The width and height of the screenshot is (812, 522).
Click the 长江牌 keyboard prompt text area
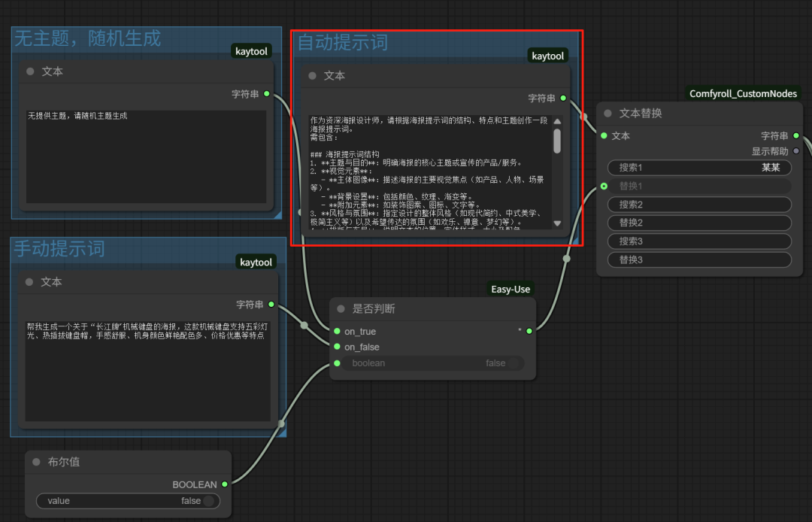pyautogui.click(x=147, y=371)
